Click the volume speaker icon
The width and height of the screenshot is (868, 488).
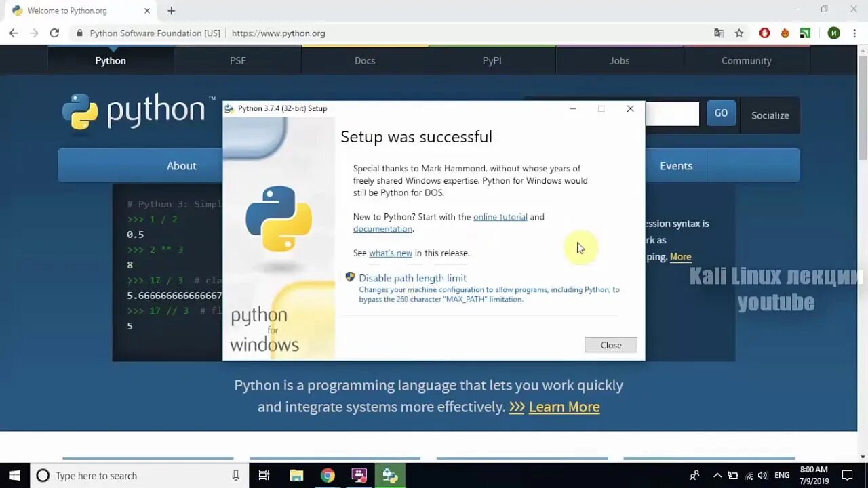[x=762, y=475]
